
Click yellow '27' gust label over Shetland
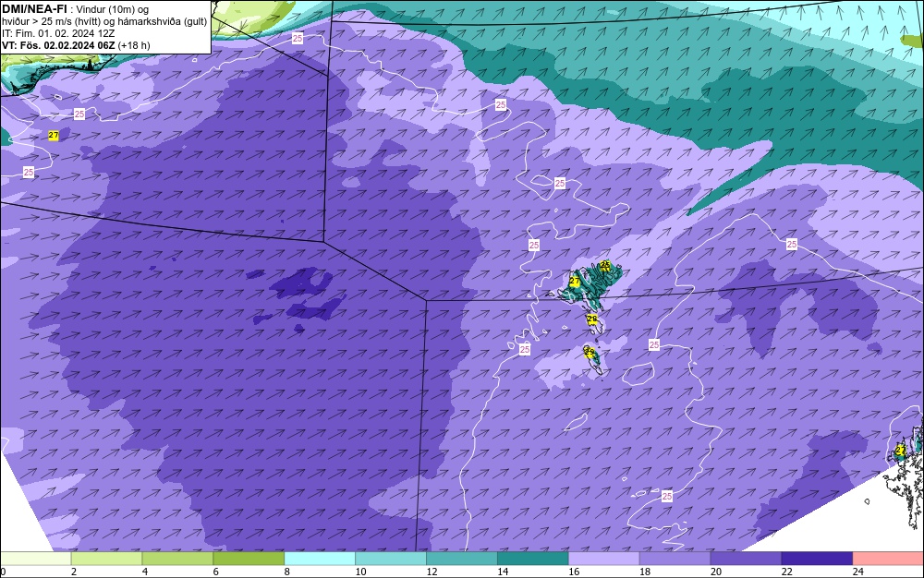pyautogui.click(x=900, y=451)
